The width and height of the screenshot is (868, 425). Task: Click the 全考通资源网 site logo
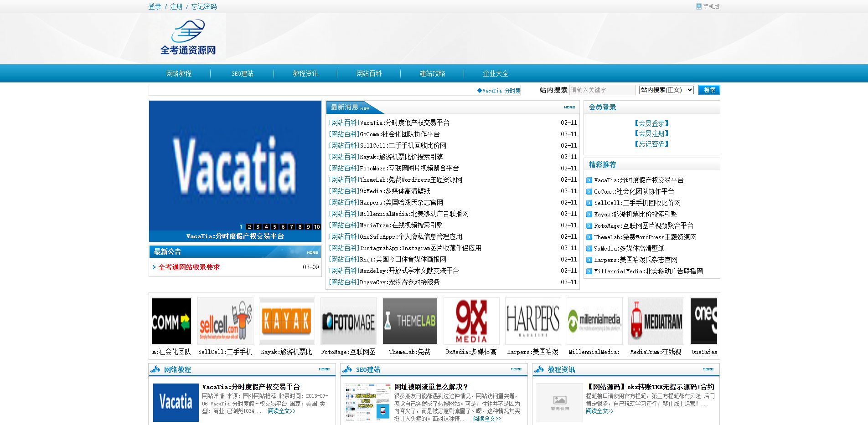point(187,38)
